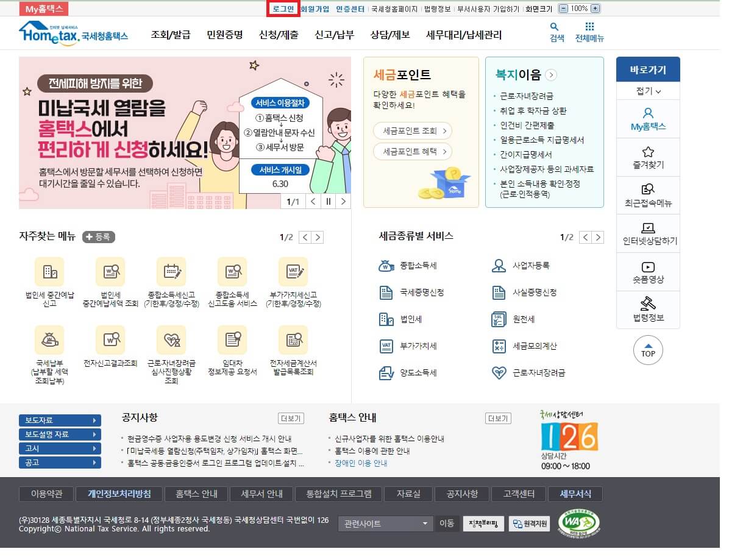The height and width of the screenshot is (560, 729).
Task: Open 원격지원 footer button
Action: [530, 524]
